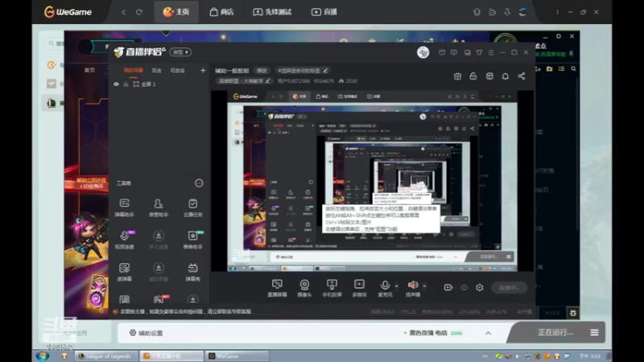Click the stream preview canvas
The width and height of the screenshot is (644, 362).
(372, 181)
